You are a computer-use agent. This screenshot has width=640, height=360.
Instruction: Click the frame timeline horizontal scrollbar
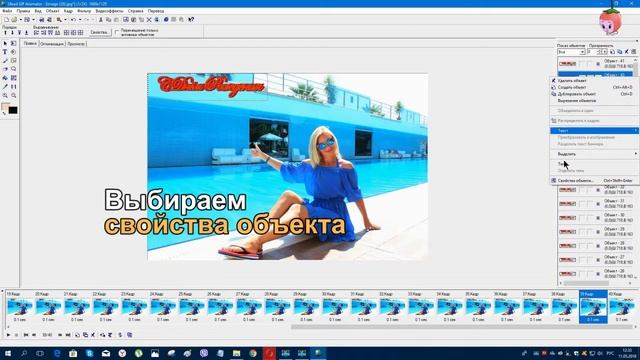(463, 327)
